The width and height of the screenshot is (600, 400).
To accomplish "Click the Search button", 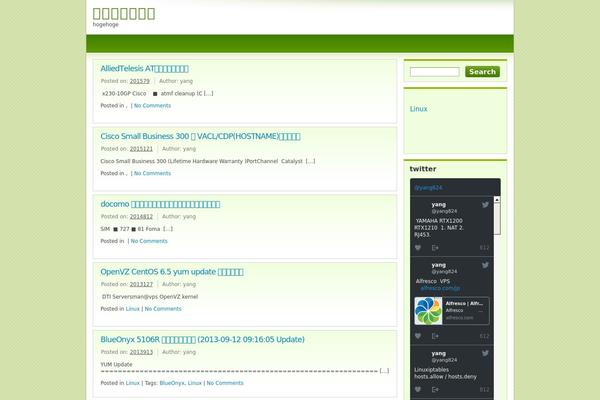I will point(482,72).
